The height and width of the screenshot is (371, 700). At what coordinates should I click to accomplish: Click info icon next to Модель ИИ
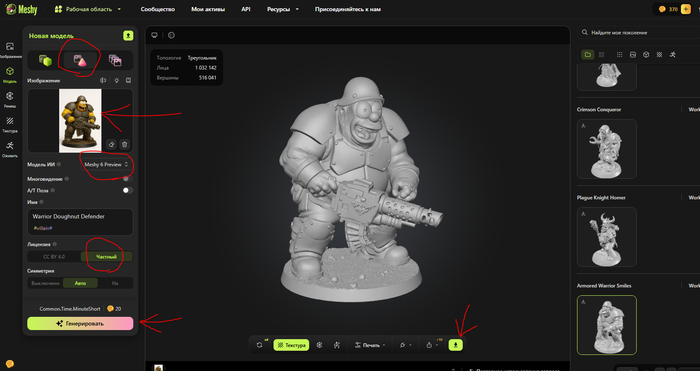(59, 164)
